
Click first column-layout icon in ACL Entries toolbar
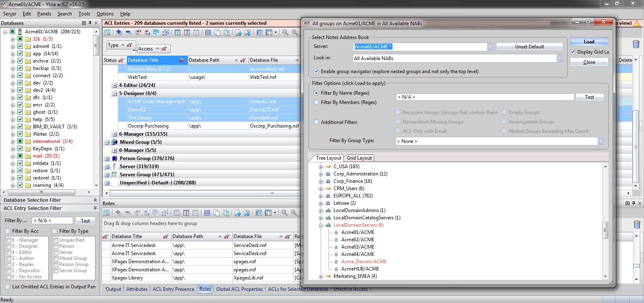[x=178, y=32]
